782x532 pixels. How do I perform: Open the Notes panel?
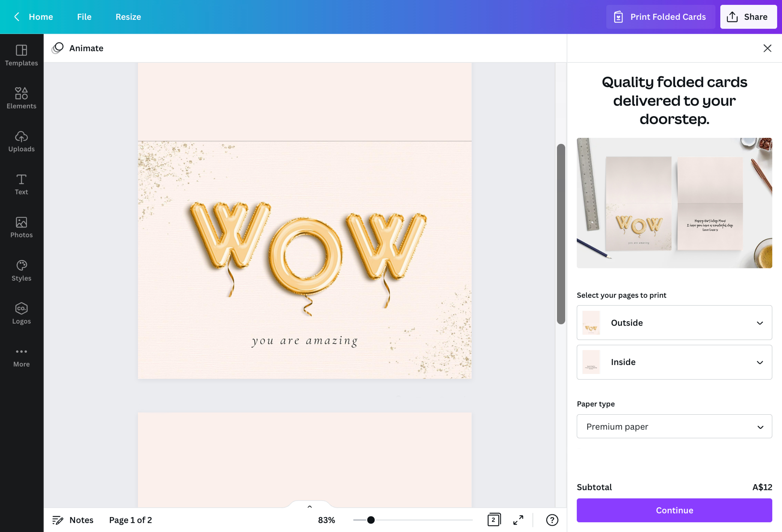pos(73,520)
